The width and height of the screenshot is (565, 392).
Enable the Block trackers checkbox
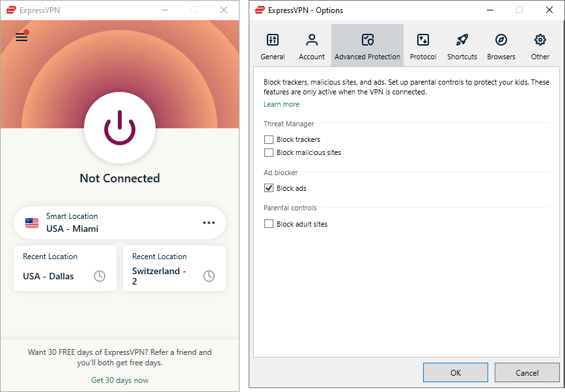pos(268,139)
